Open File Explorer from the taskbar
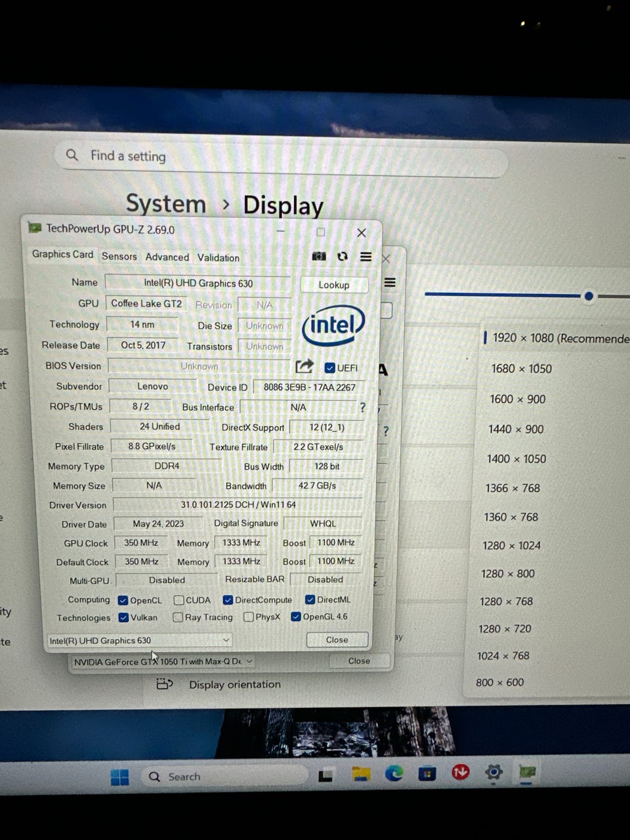 point(361,775)
